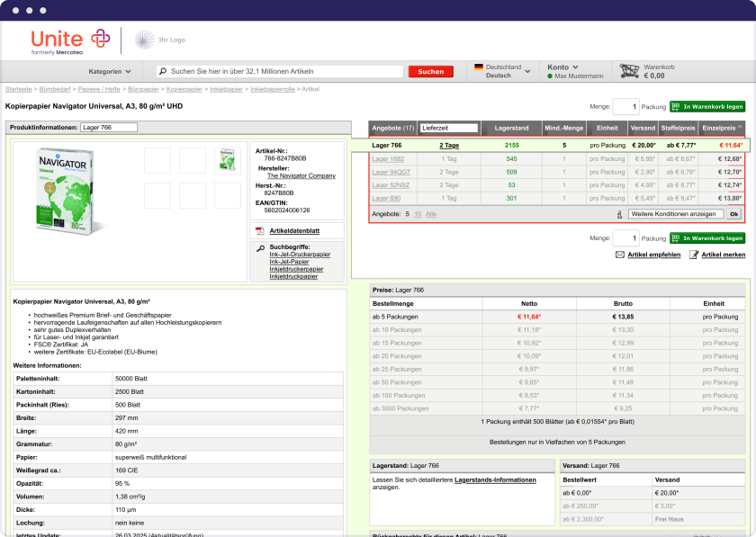Click the Produktinformationen Lager 766 field
This screenshot has height=537, width=756.
point(109,127)
